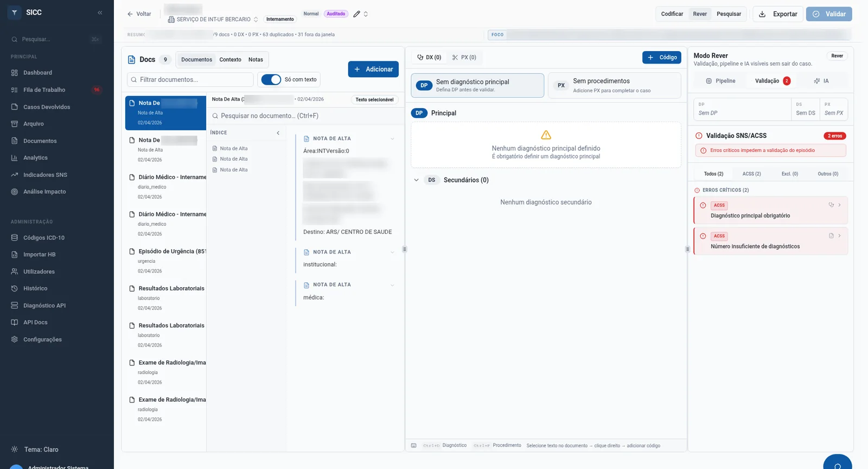This screenshot has width=868, height=469.
Task: Focus the Filtrar documentos input
Action: (x=190, y=80)
